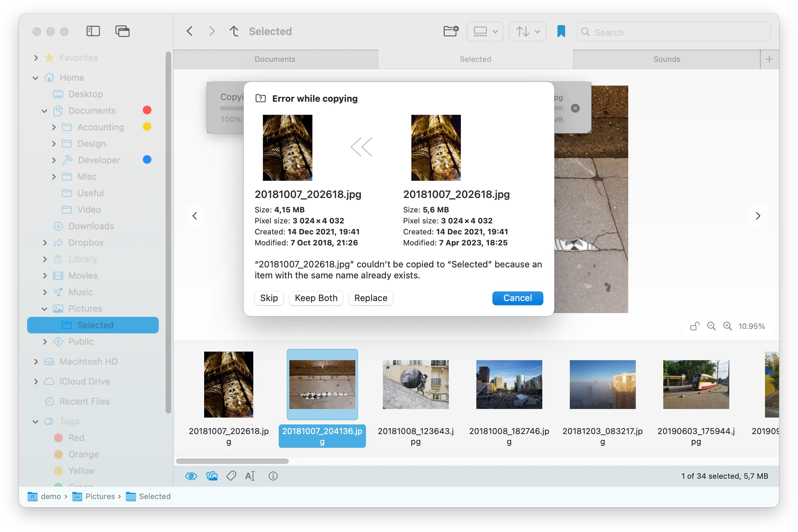
Task: Click the Keep Both button
Action: tap(316, 298)
